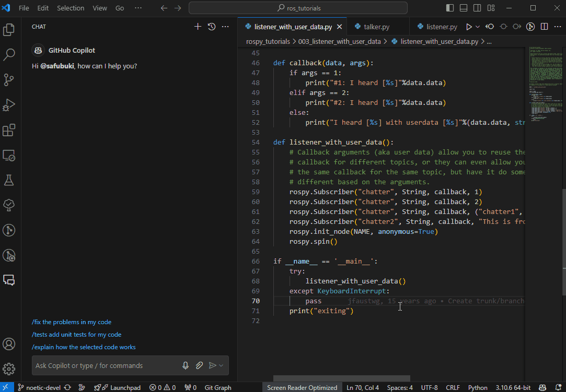Close the listener_with_user_data.py tab

(x=339, y=27)
